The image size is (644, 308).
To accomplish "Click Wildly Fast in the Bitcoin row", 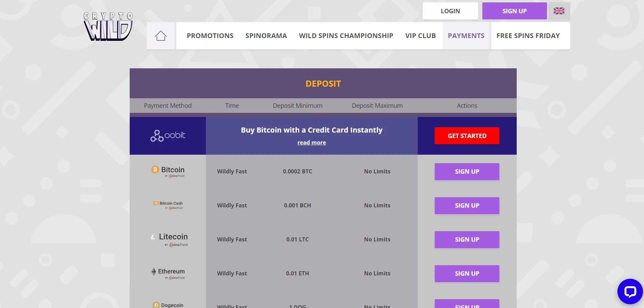I will 232,171.
